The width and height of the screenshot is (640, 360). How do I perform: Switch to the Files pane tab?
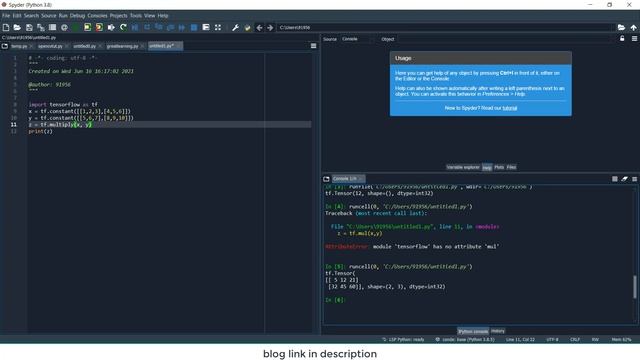coord(511,167)
